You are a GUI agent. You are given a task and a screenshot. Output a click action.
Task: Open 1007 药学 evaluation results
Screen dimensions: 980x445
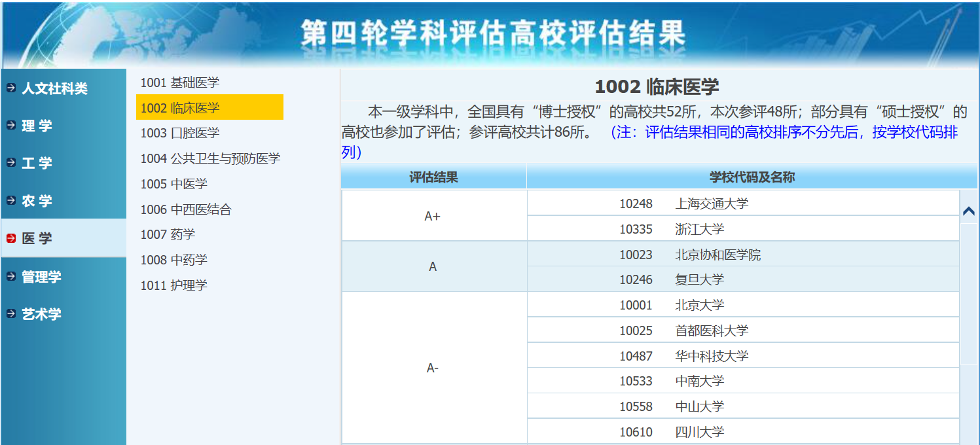click(168, 234)
